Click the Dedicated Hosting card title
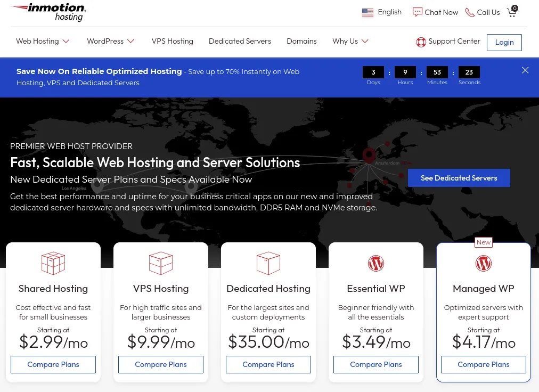This screenshot has width=539, height=392. pos(268,289)
